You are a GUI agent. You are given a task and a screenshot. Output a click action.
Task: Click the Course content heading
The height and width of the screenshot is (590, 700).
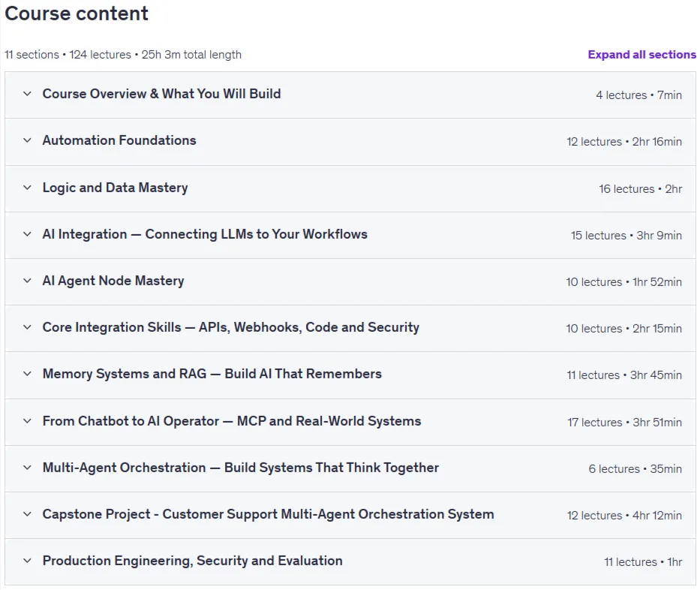(x=77, y=14)
